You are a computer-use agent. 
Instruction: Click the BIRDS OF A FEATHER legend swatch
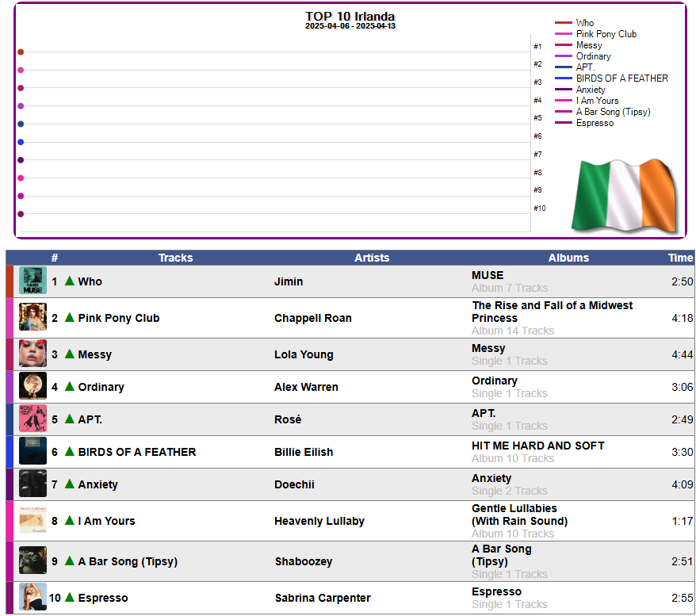[564, 78]
